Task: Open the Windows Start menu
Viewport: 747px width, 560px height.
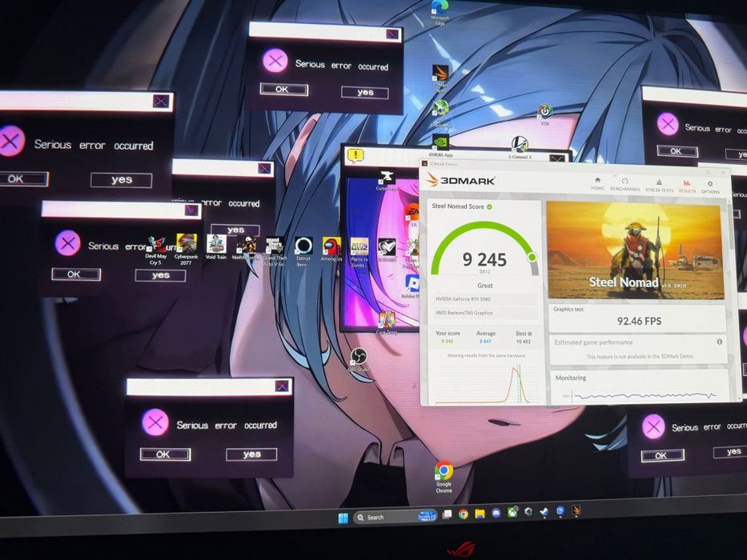Action: click(343, 518)
